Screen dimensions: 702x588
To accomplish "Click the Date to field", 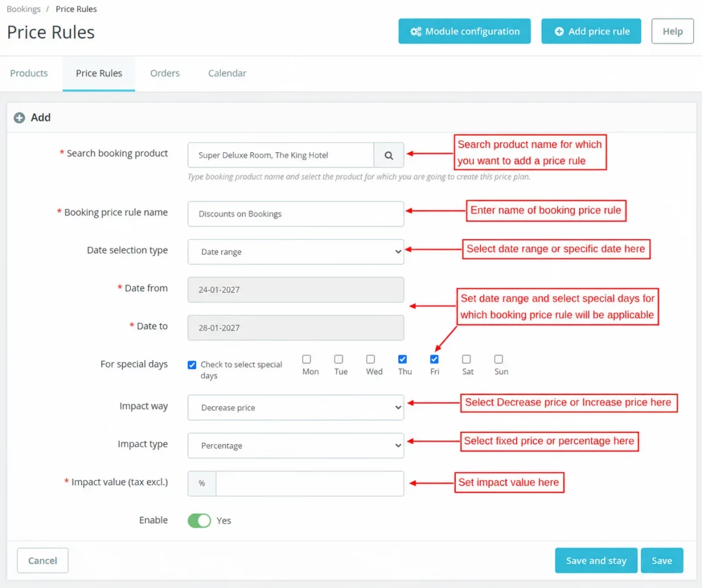I will tap(296, 328).
